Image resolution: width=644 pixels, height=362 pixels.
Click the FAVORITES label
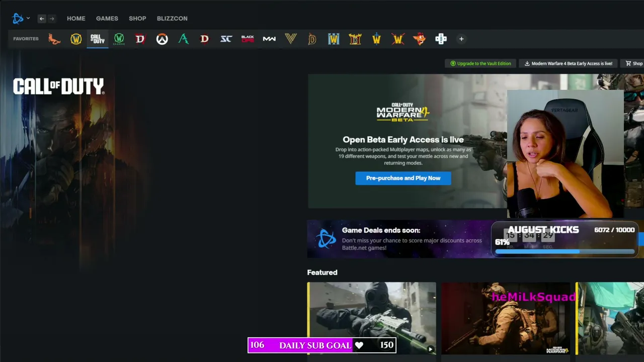[x=26, y=39]
